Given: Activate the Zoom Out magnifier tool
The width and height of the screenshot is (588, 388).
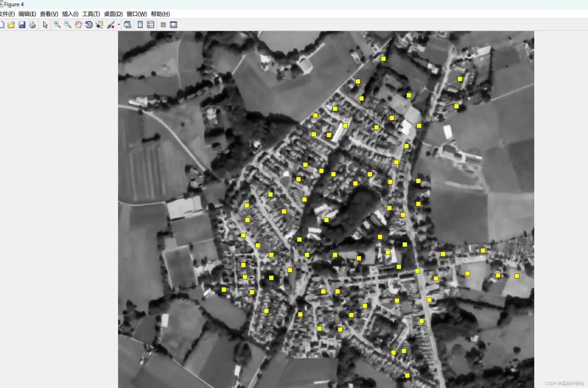Looking at the screenshot, I should point(68,25).
